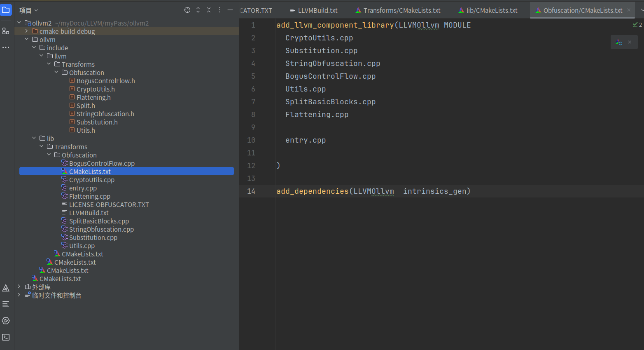The image size is (644, 350).
Task: Switch to the LLVMBuild.txt tab
Action: pyautogui.click(x=314, y=10)
